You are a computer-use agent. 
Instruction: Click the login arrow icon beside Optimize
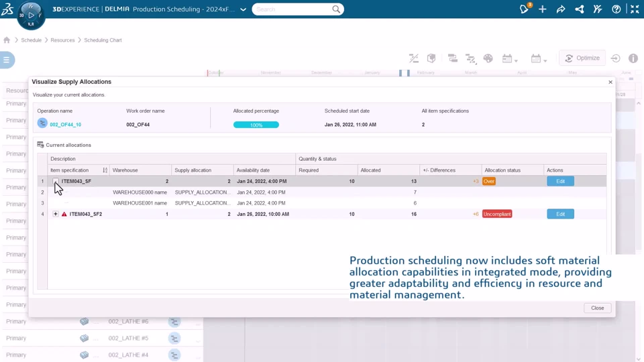[615, 58]
